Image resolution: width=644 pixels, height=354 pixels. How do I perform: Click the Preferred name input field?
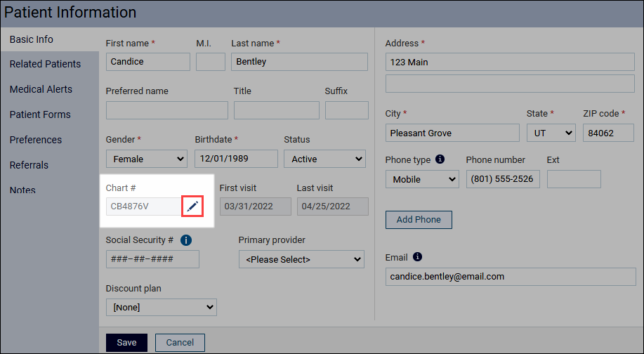tap(166, 110)
